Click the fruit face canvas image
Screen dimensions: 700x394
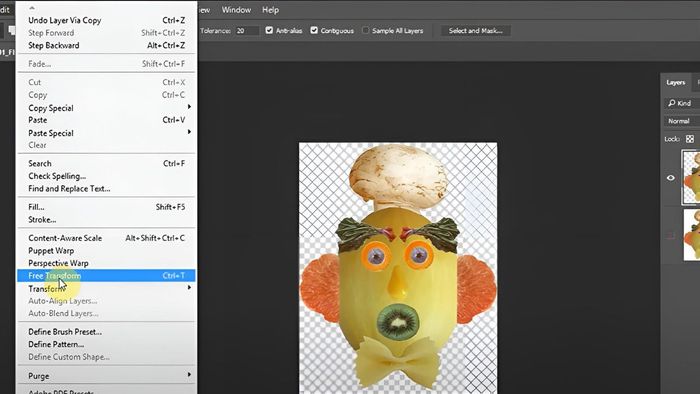(398, 268)
